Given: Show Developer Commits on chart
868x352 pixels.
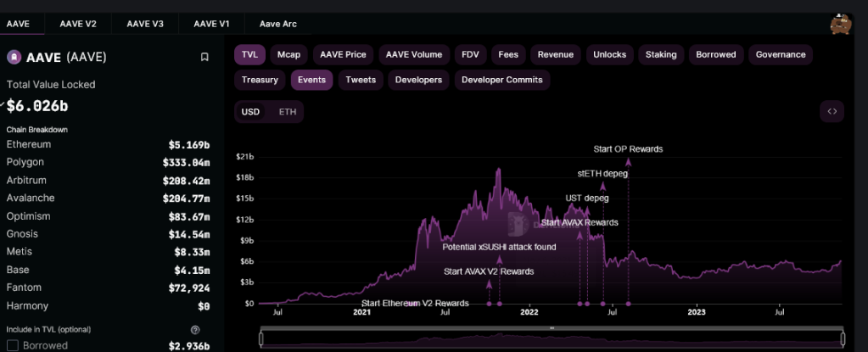Looking at the screenshot, I should 501,80.
